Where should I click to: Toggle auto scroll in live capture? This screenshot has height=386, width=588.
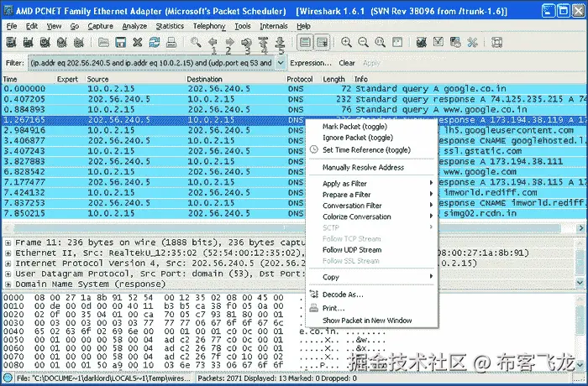(x=322, y=42)
